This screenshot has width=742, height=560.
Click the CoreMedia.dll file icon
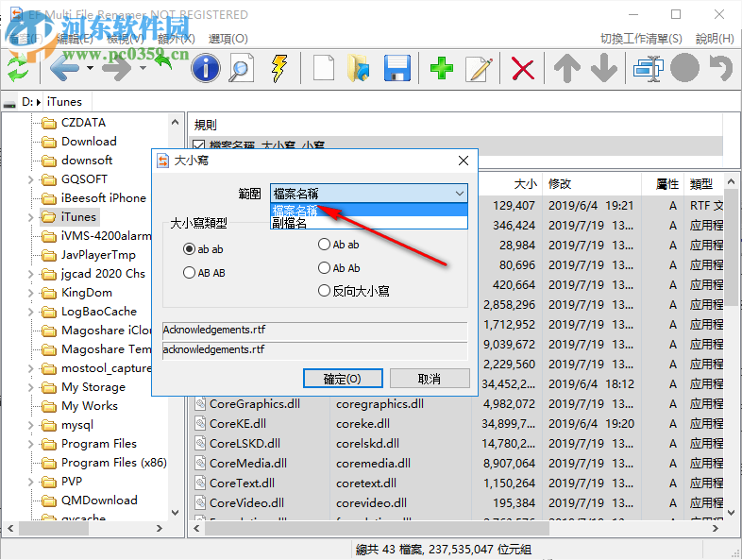(201, 463)
